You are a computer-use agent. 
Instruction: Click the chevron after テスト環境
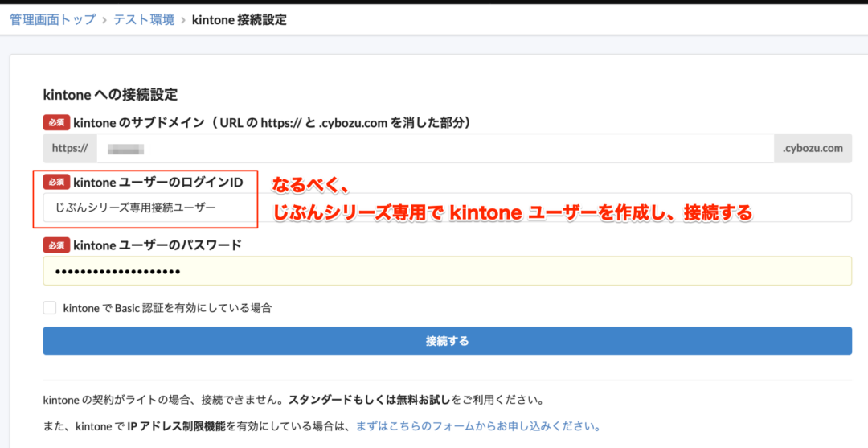tap(183, 19)
